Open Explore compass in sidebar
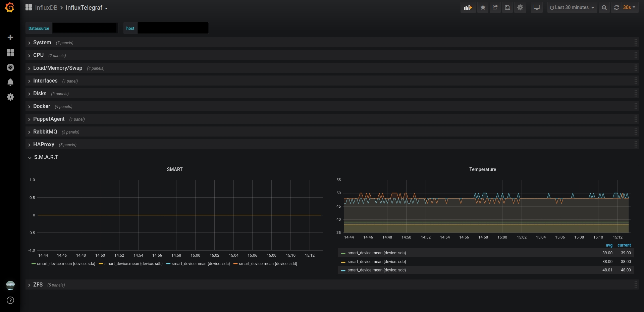 tap(10, 67)
